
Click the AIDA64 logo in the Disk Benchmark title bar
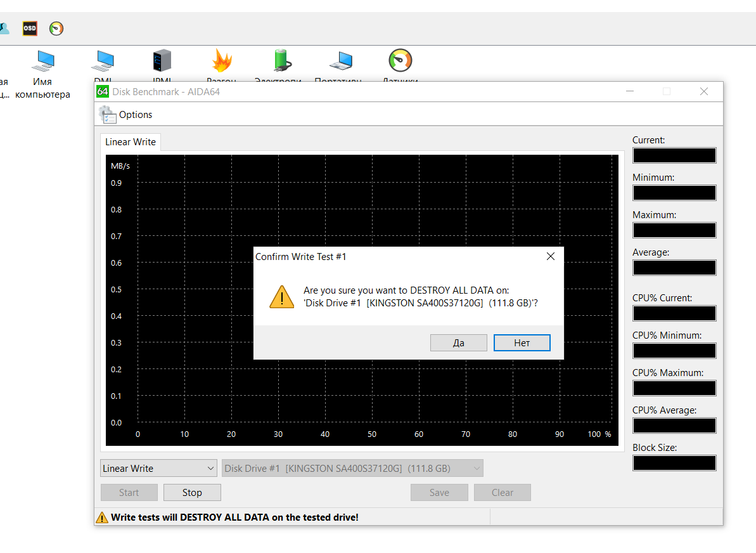pyautogui.click(x=103, y=92)
